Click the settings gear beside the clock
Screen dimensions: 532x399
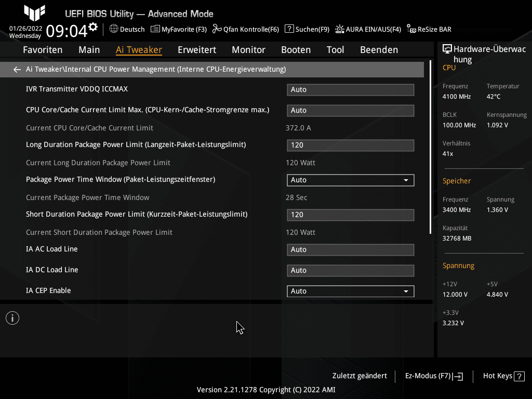(93, 27)
